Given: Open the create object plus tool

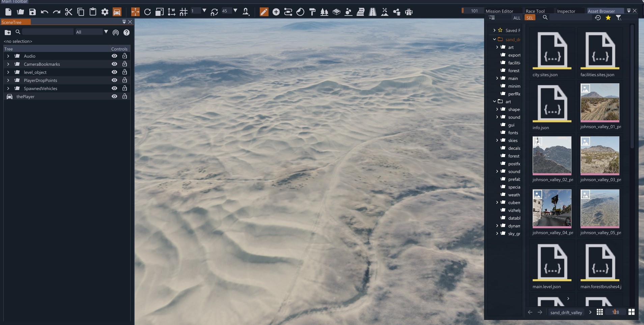Looking at the screenshot, I should pos(276,12).
